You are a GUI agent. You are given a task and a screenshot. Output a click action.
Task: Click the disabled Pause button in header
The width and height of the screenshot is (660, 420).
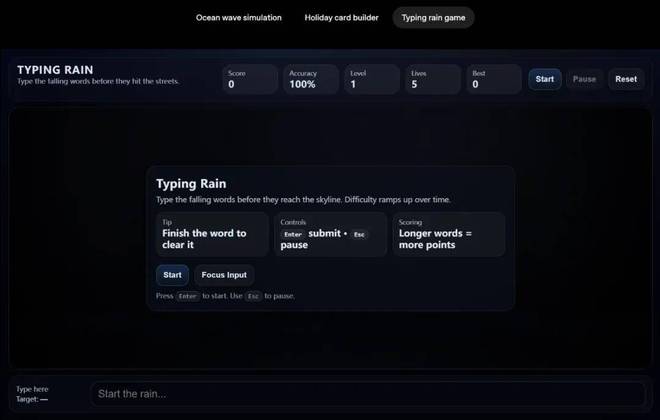[x=584, y=79]
